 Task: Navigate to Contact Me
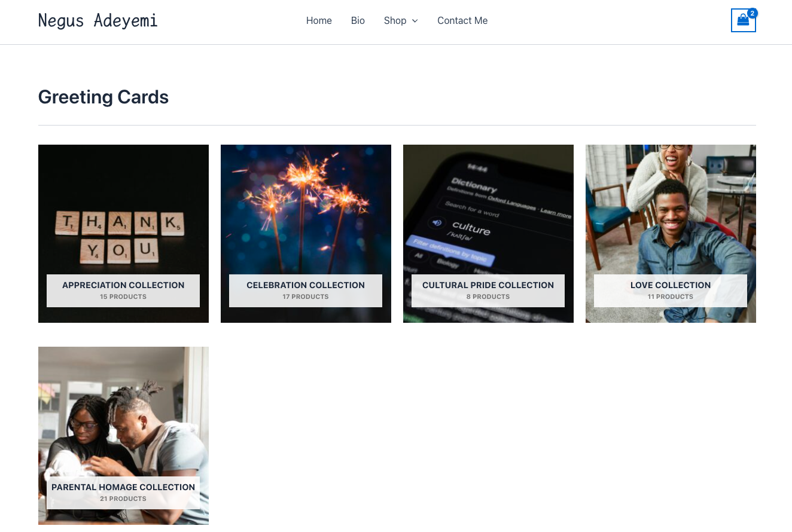click(x=462, y=20)
